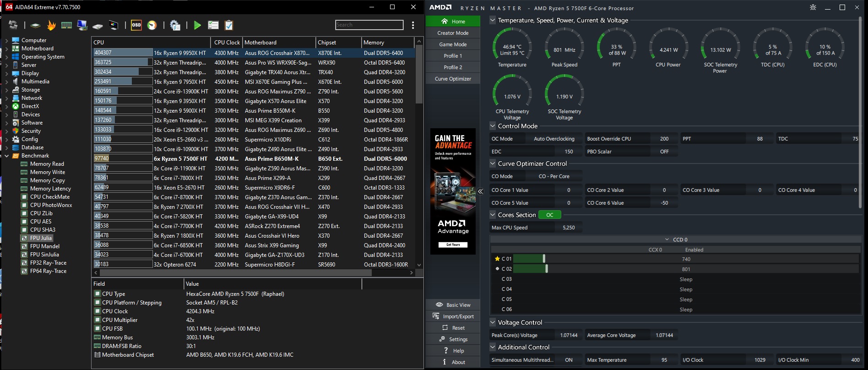Adjust the C 01 core speed slider
The height and width of the screenshot is (370, 868).
click(x=544, y=259)
